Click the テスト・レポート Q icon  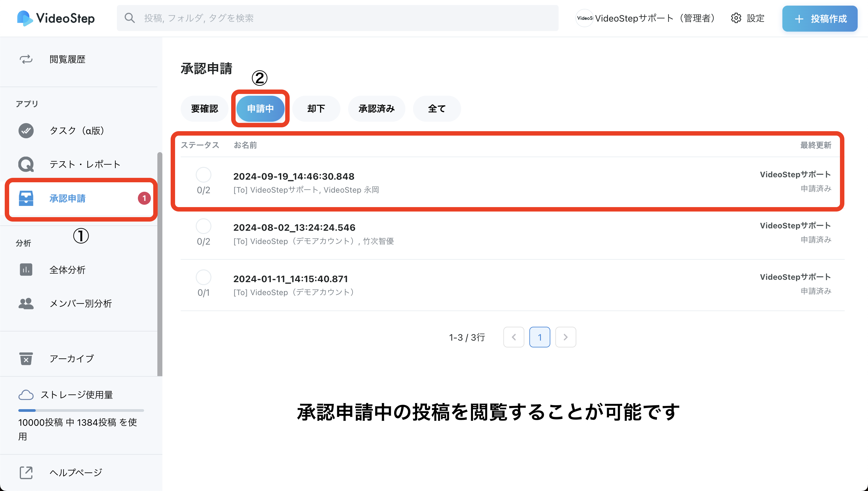(x=26, y=164)
